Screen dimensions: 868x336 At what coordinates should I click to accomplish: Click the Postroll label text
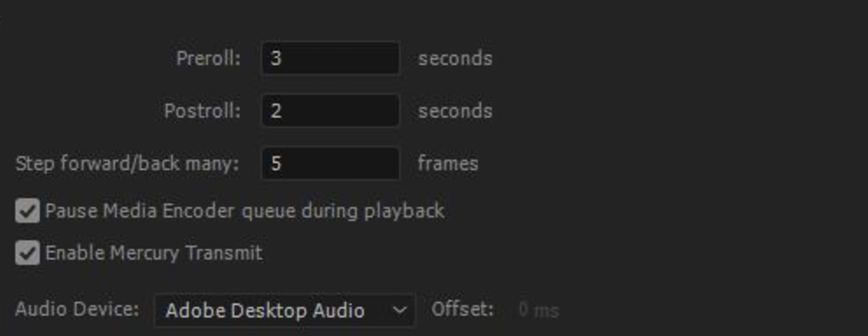(x=202, y=111)
